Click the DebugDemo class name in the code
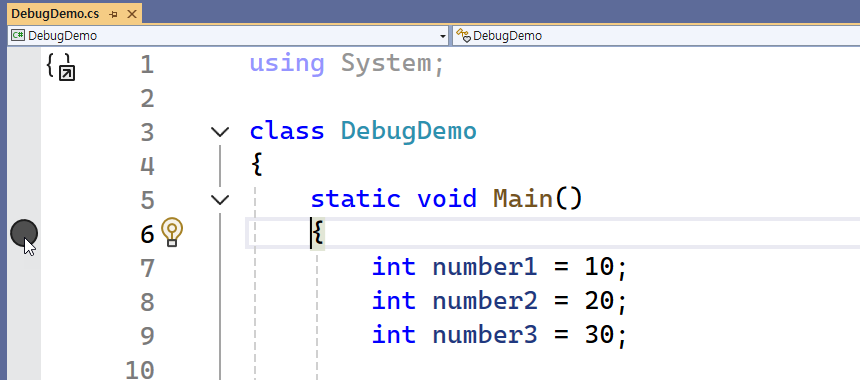This screenshot has width=860, height=380. (409, 132)
